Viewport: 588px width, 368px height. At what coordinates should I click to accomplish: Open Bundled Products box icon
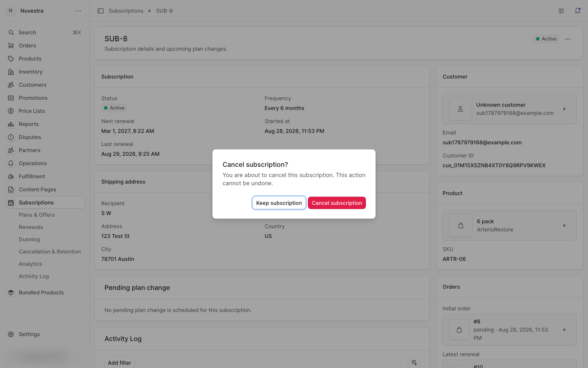(11, 292)
